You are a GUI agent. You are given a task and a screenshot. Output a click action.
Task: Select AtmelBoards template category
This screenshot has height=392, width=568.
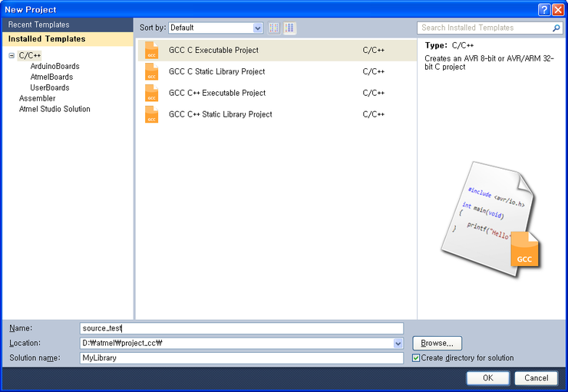pyautogui.click(x=51, y=77)
